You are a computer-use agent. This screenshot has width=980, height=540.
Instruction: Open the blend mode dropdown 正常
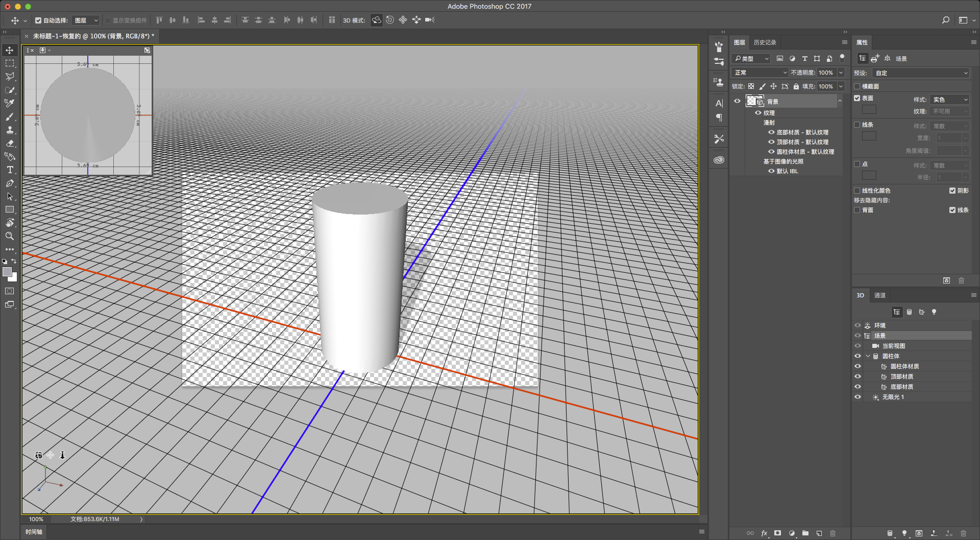point(760,73)
